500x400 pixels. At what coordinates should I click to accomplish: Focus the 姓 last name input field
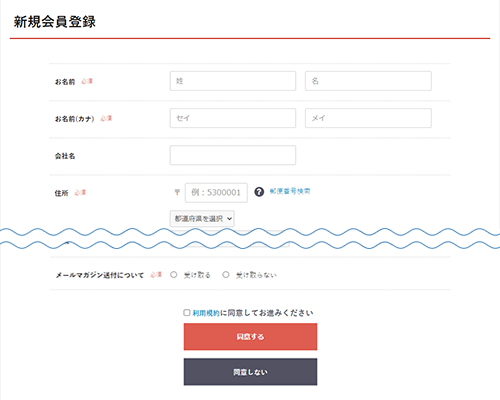coord(233,81)
